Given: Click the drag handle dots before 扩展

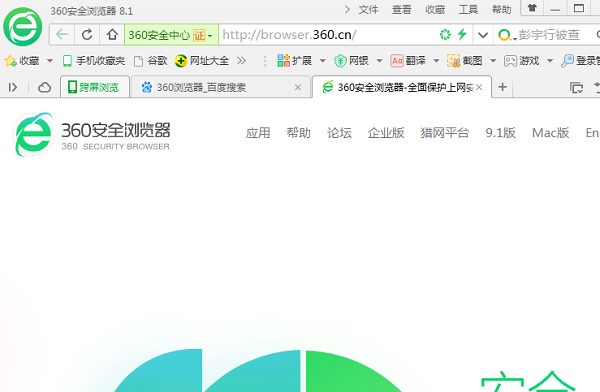Looking at the screenshot, I should pos(265,60).
